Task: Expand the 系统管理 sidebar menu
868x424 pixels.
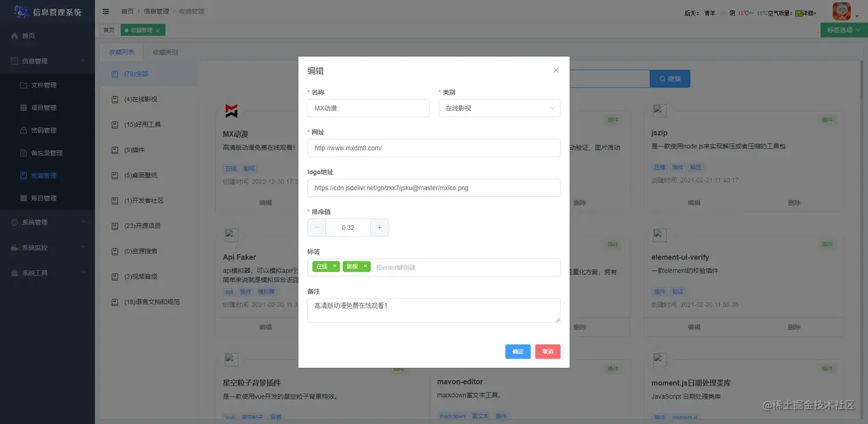Action: tap(47, 222)
